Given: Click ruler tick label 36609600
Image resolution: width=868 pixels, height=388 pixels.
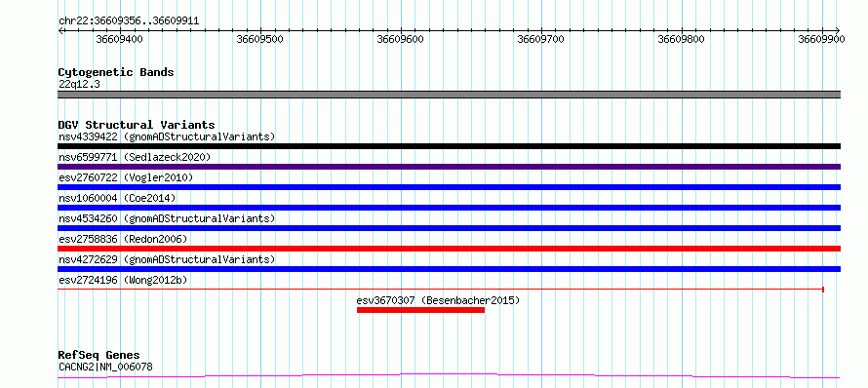Looking at the screenshot, I should point(400,39).
